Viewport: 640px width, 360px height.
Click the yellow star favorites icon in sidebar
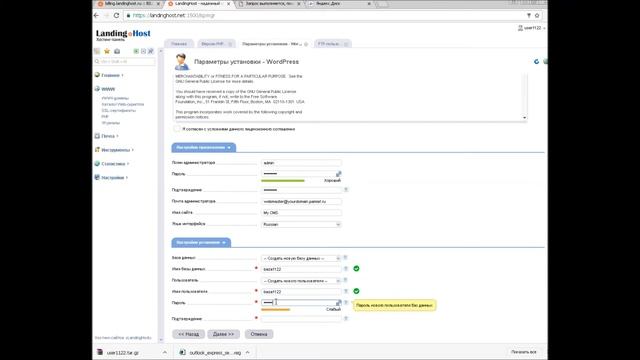[x=107, y=51]
